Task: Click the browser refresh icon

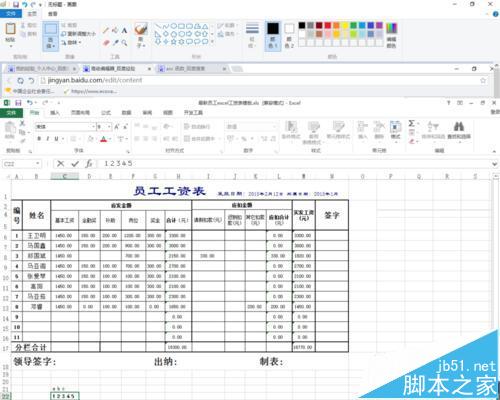Action: pos(21,81)
